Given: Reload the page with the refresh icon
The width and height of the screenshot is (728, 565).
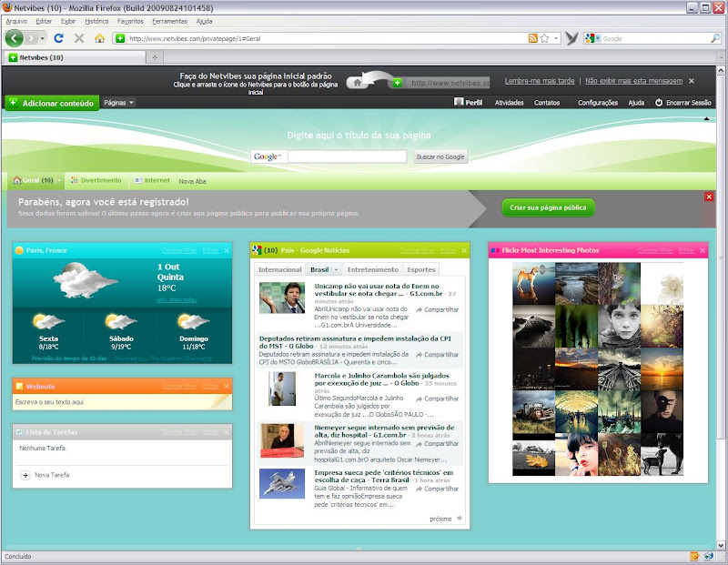Looking at the screenshot, I should click(x=58, y=38).
